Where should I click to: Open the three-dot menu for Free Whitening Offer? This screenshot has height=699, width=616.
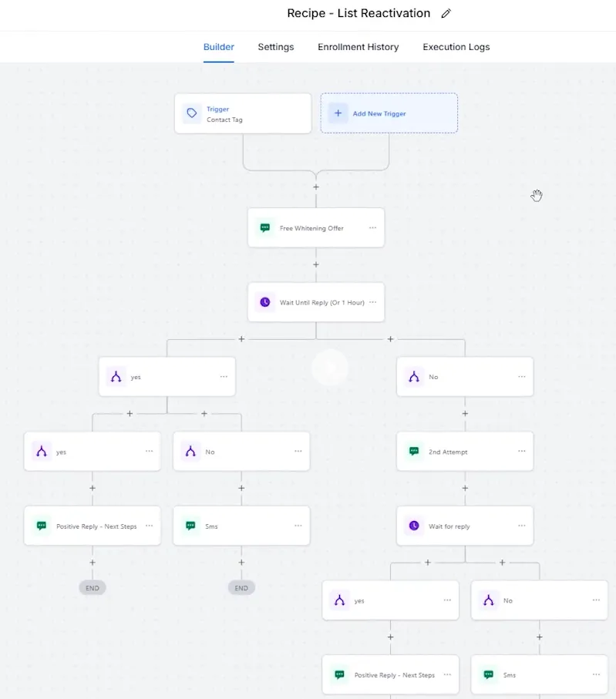coord(373,228)
